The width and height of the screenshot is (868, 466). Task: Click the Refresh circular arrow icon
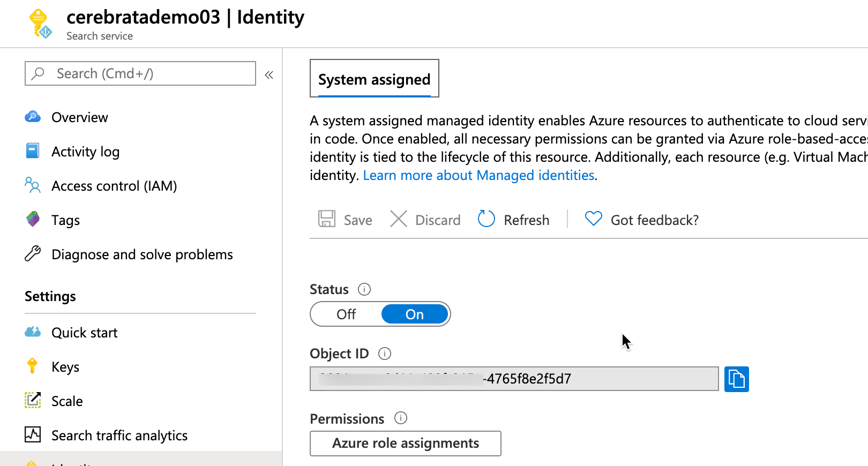[x=486, y=219]
